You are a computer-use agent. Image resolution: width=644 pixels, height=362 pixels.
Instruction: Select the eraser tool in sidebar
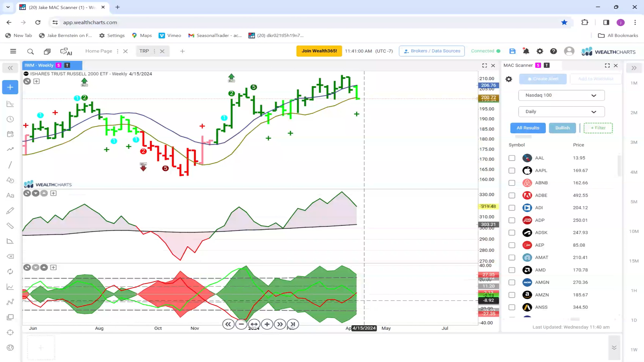(x=10, y=256)
